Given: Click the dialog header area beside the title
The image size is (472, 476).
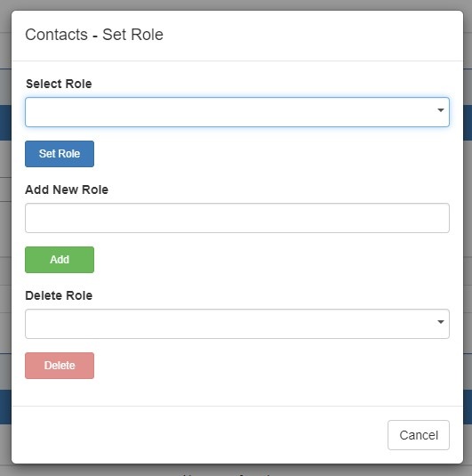Looking at the screenshot, I should tap(303, 35).
